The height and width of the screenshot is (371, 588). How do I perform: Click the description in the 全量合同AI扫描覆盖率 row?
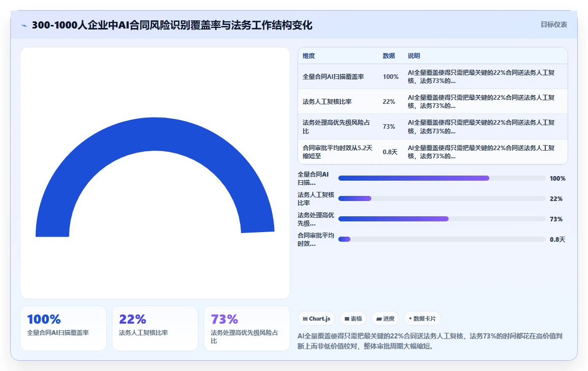[x=481, y=76]
